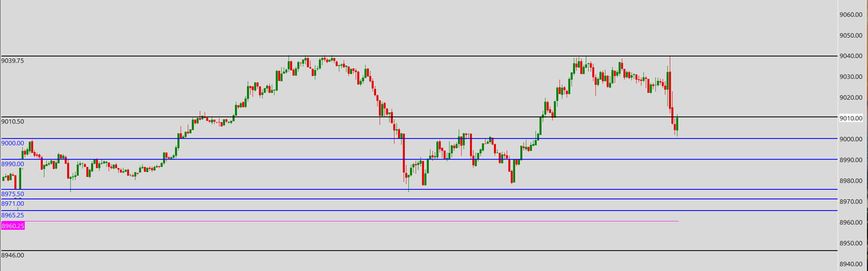
Task: Click the 8946.00 level label
Action: [x=13, y=255]
